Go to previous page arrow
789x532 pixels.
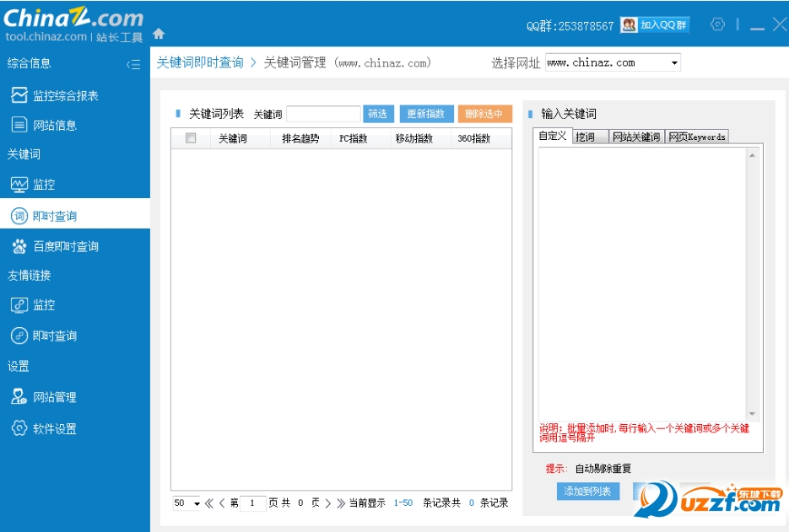pos(222,502)
